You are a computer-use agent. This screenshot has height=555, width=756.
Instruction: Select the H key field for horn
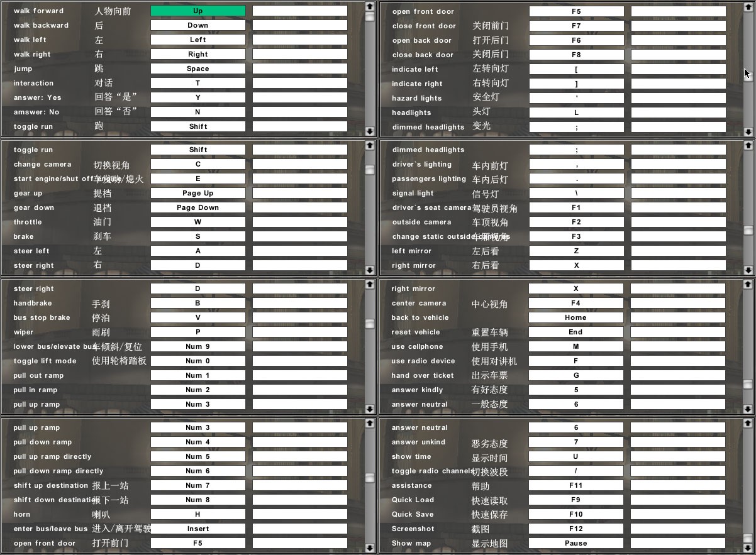click(x=198, y=514)
